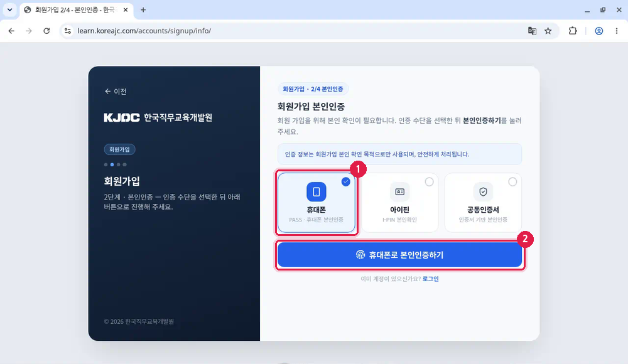Click the 회원가입 · 2/4 본인인증 step badge
Screen dimensions: 628x364
point(313,89)
